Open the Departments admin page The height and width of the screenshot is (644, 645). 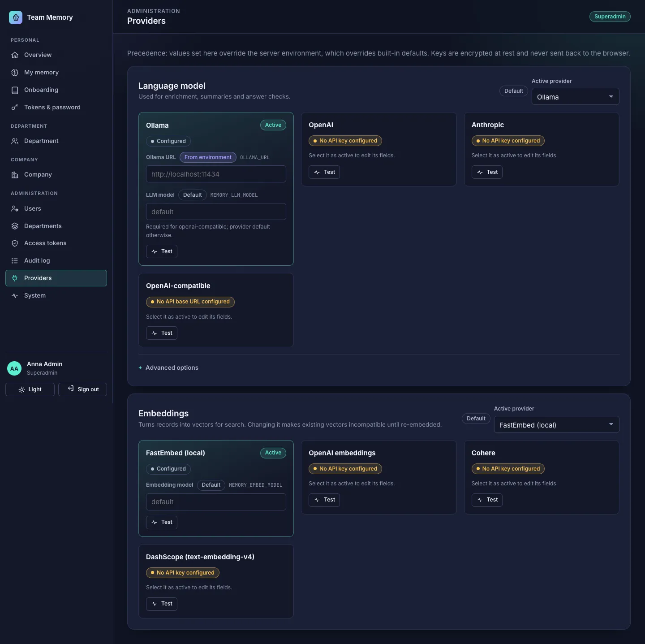(56, 226)
